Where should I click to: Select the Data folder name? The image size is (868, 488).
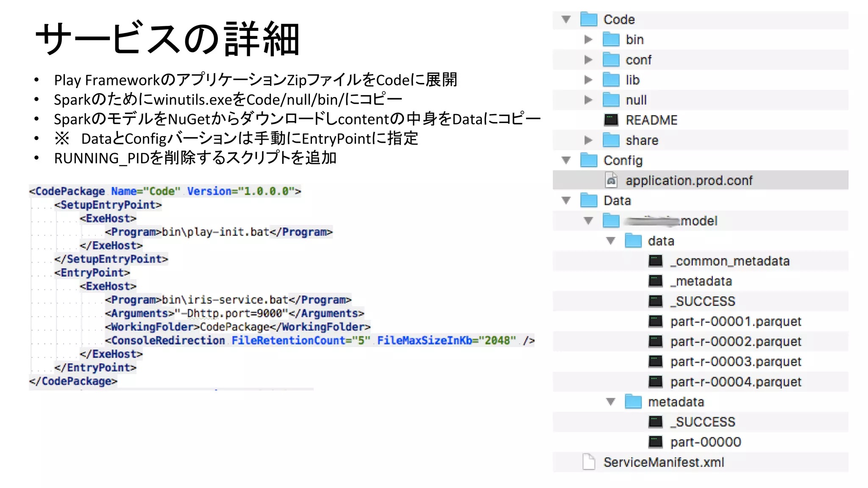click(x=618, y=200)
